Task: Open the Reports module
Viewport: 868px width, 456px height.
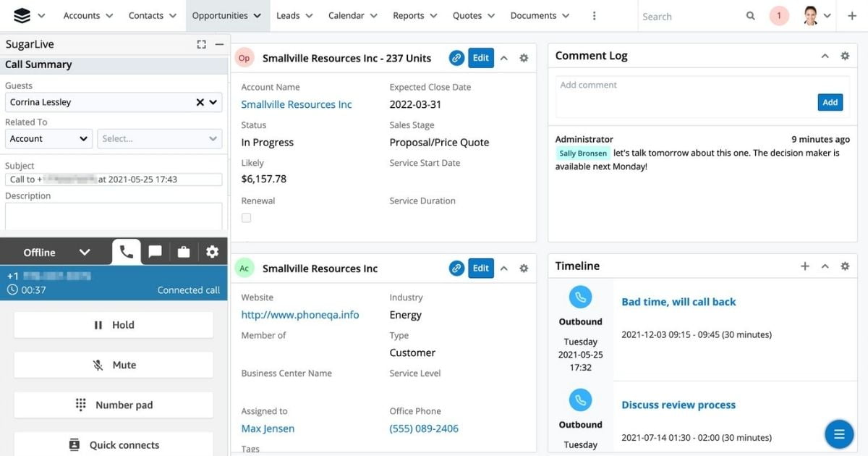Action: tap(409, 15)
